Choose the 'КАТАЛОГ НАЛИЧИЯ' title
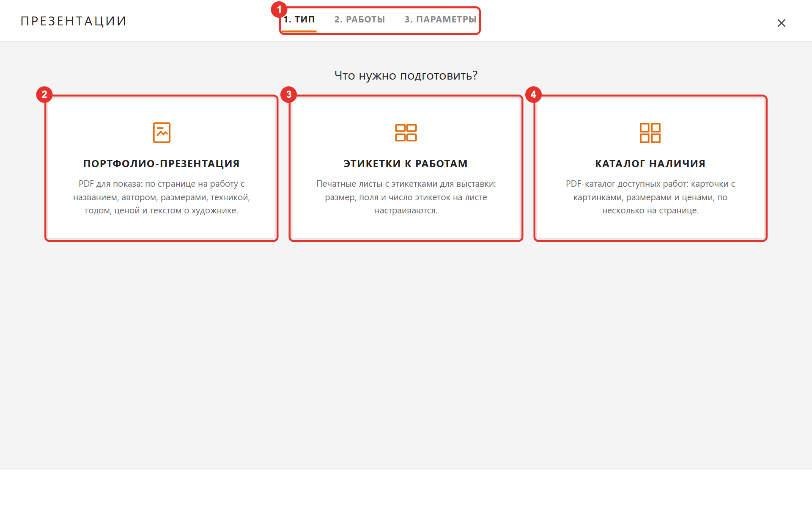This screenshot has width=812, height=508. pyautogui.click(x=650, y=163)
